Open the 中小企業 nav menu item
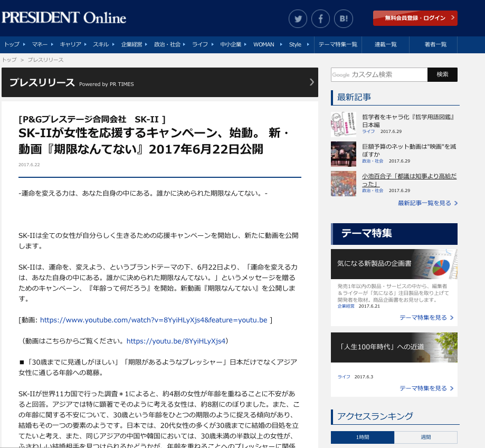Screen dimensions: 485x448 pos(233,44)
